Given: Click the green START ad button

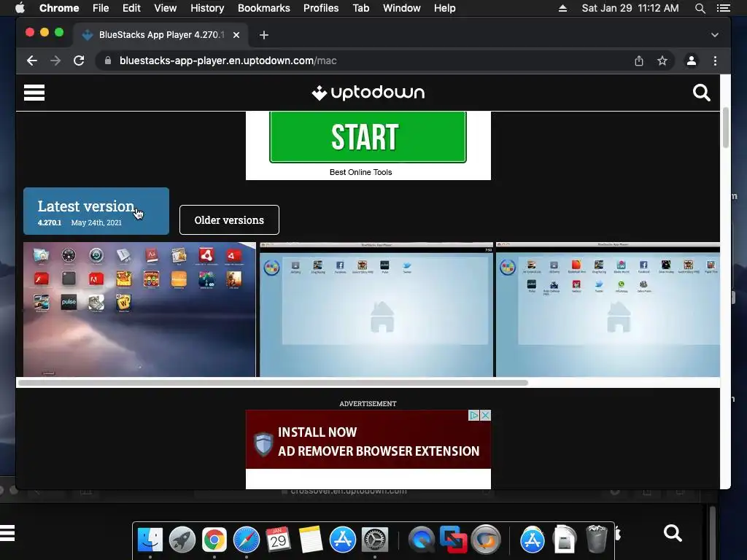Looking at the screenshot, I should tap(368, 137).
